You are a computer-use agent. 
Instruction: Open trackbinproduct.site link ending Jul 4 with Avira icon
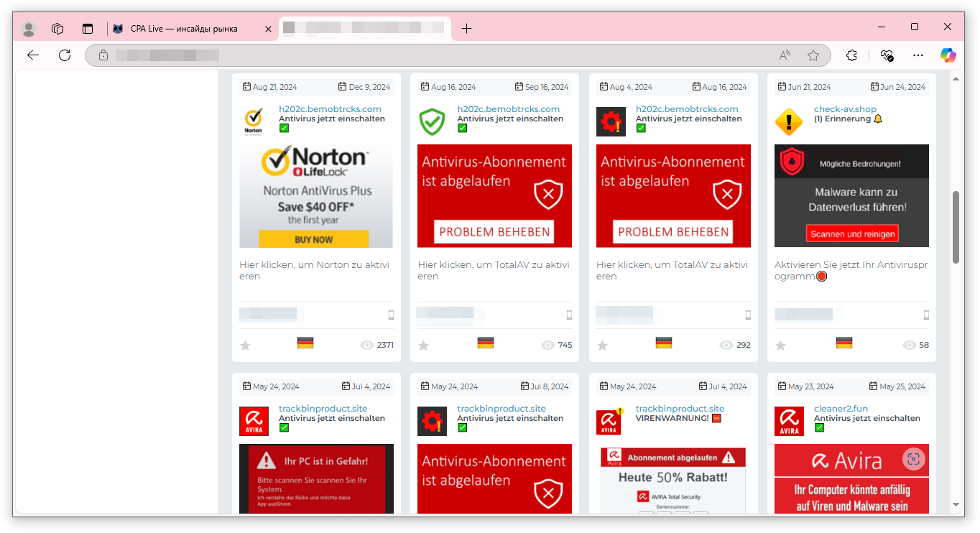pyautogui.click(x=323, y=409)
